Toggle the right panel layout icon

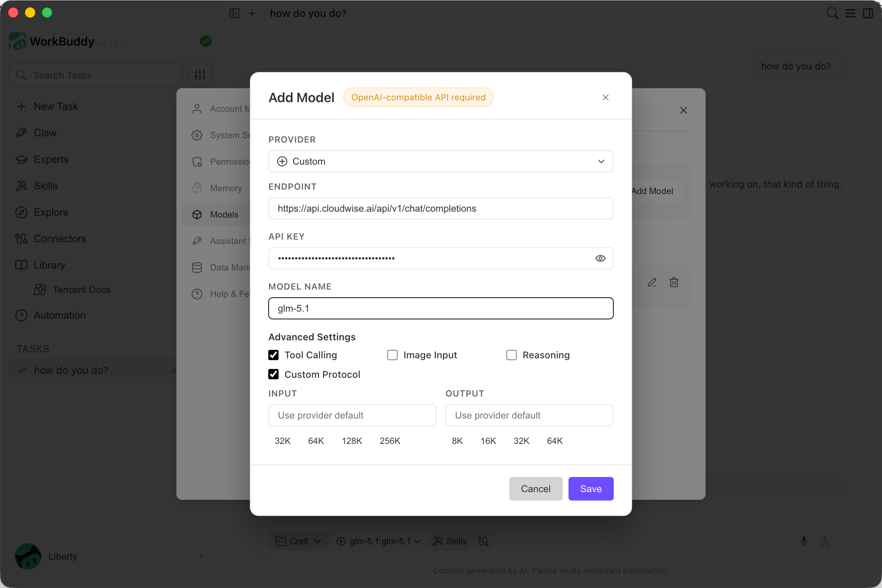868,13
